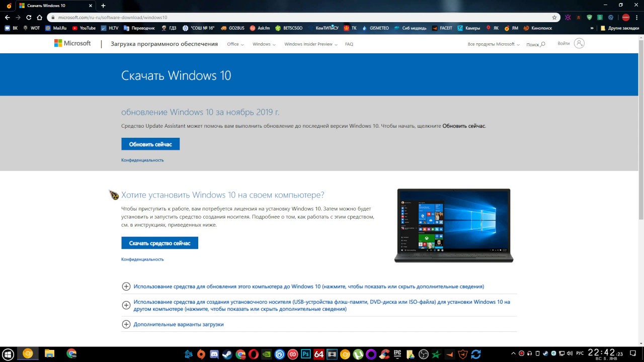The image size is (644, 362).
Task: Open the YouTube bookmark
Action: [x=84, y=28]
